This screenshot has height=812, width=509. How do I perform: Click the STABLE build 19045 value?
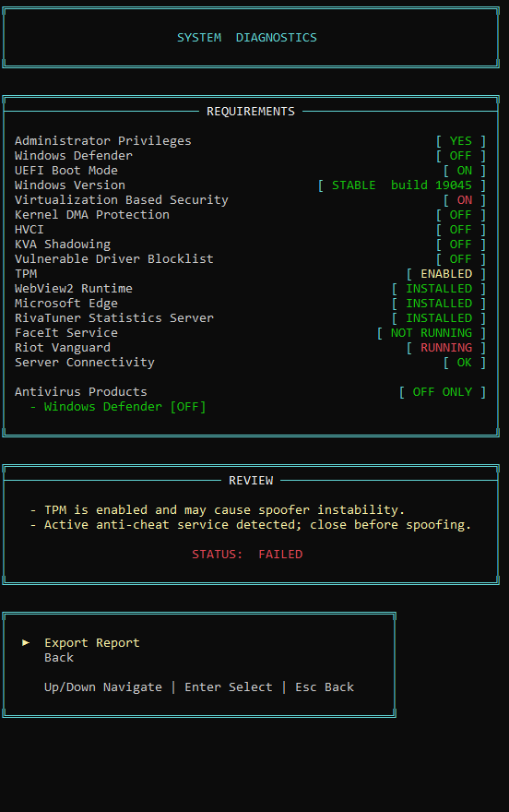(402, 185)
